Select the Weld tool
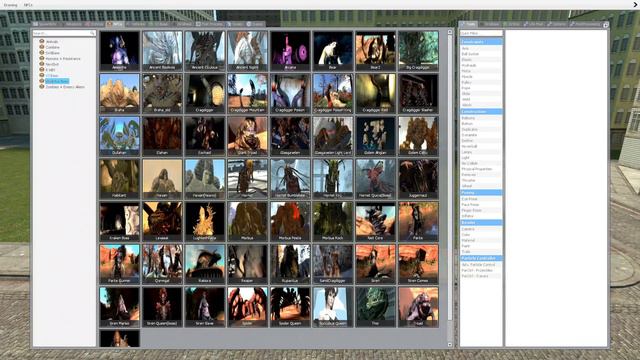 [x=481, y=99]
